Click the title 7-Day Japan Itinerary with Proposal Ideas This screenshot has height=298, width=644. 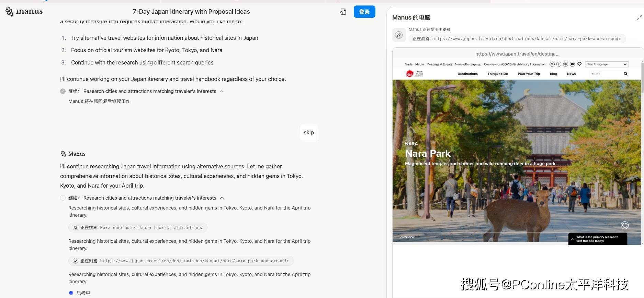tap(191, 12)
